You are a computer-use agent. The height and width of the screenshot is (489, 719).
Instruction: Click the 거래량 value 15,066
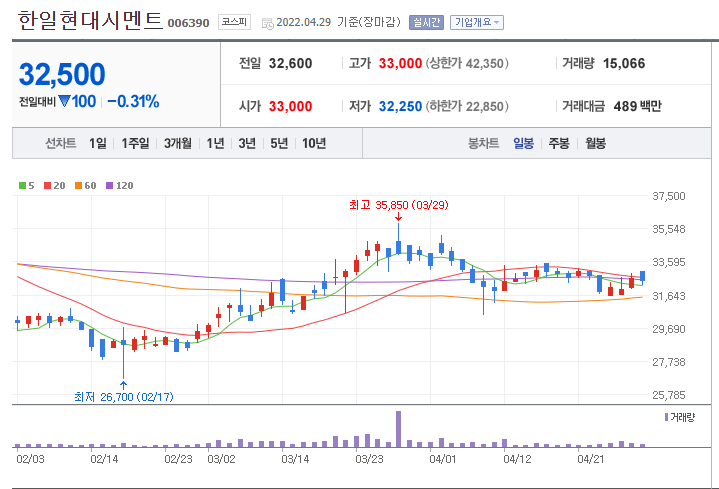[x=624, y=63]
